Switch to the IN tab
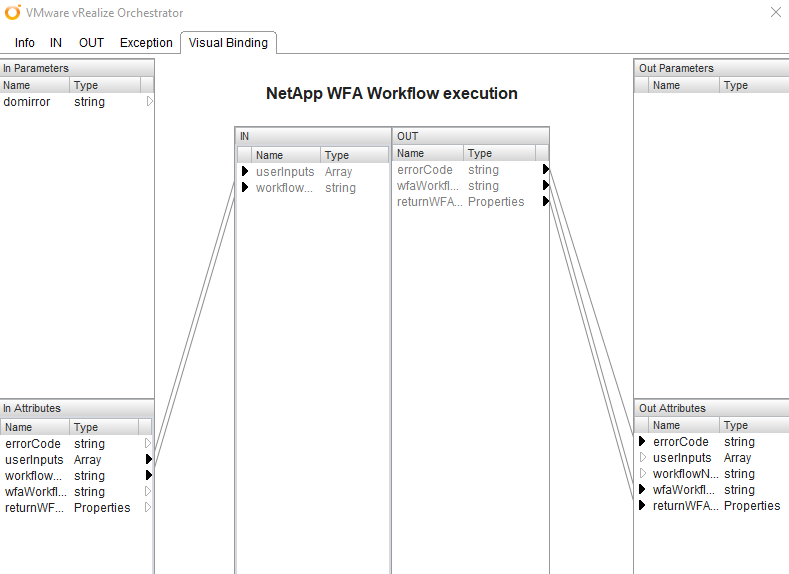 click(56, 43)
